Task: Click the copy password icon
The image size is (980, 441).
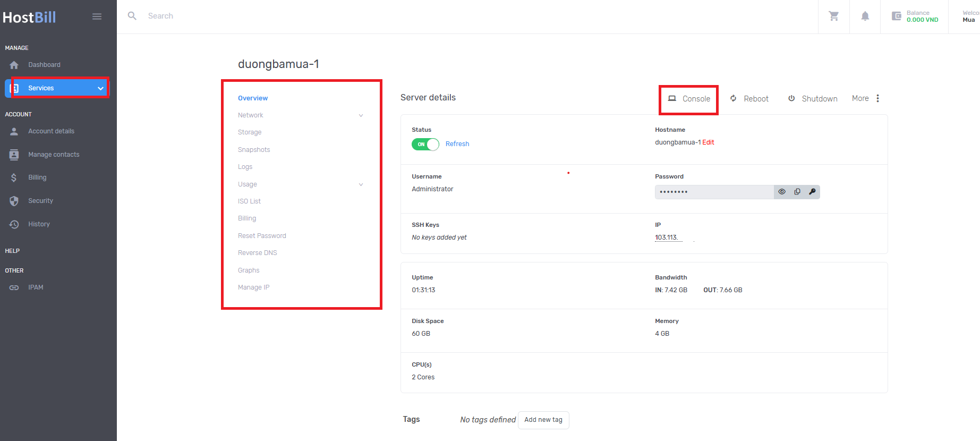Action: coord(797,192)
